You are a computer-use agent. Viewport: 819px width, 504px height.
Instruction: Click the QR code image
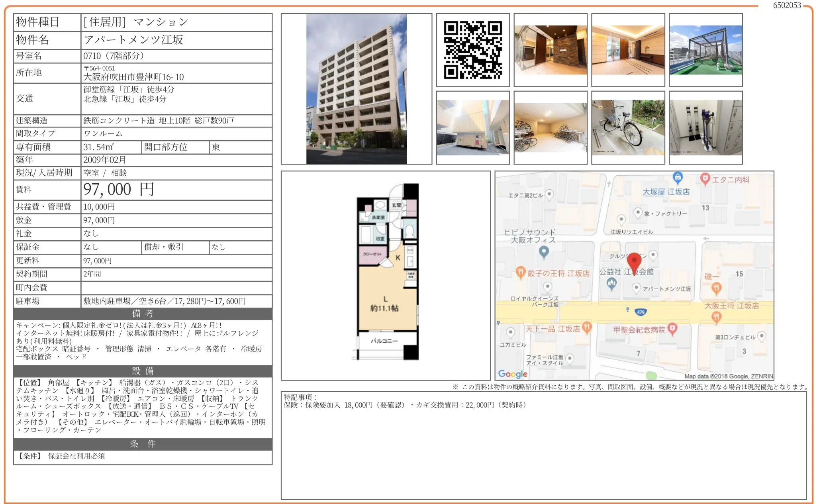click(x=473, y=50)
